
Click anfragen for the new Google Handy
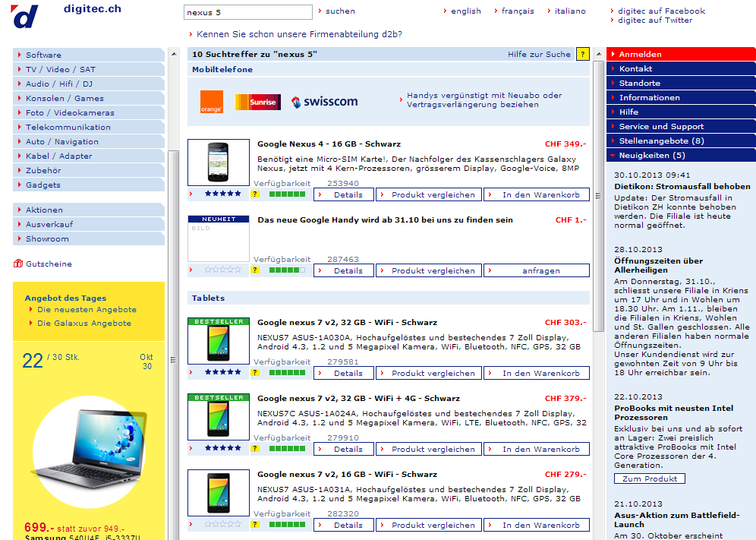click(x=537, y=270)
